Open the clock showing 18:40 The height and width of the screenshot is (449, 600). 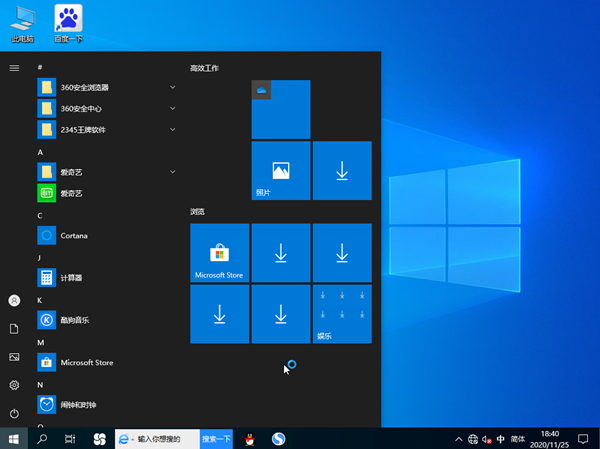(x=549, y=438)
